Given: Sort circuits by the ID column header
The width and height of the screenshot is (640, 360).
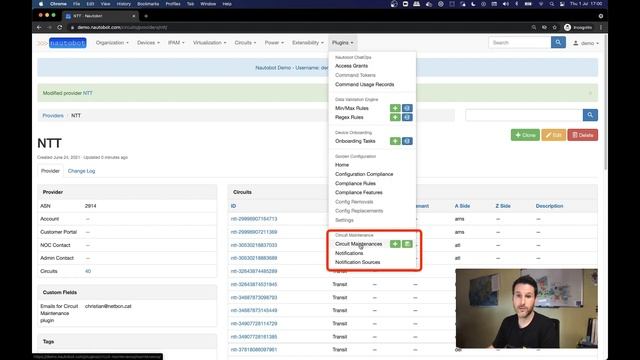Looking at the screenshot, I should (x=233, y=206).
